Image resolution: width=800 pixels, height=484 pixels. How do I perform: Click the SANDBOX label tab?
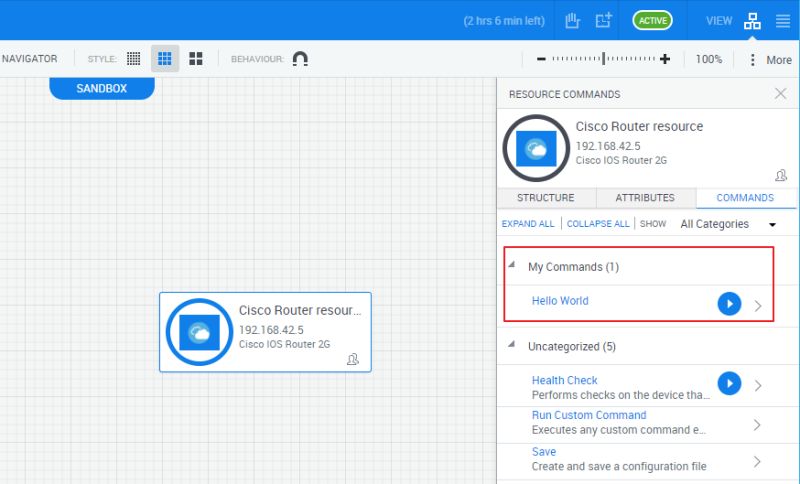(x=102, y=88)
